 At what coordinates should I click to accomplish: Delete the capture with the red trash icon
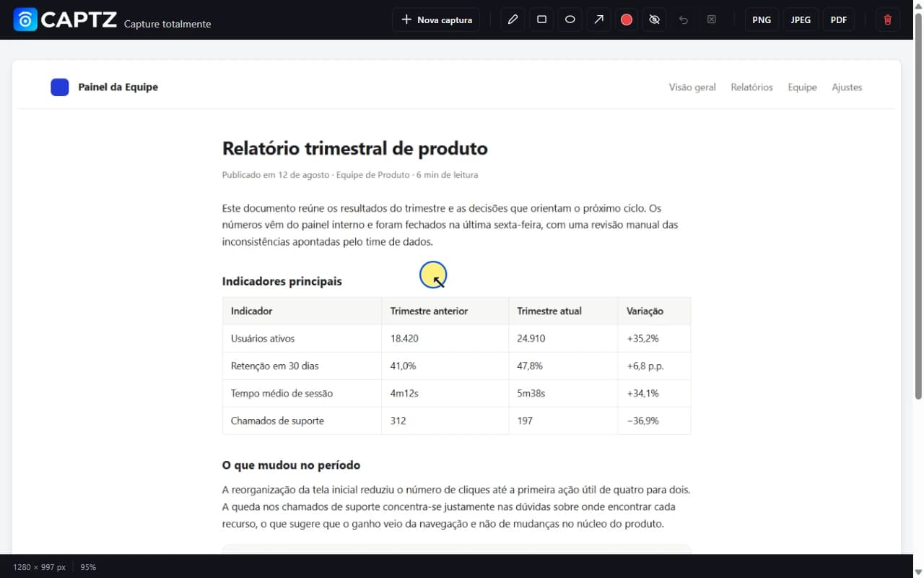[x=888, y=20]
